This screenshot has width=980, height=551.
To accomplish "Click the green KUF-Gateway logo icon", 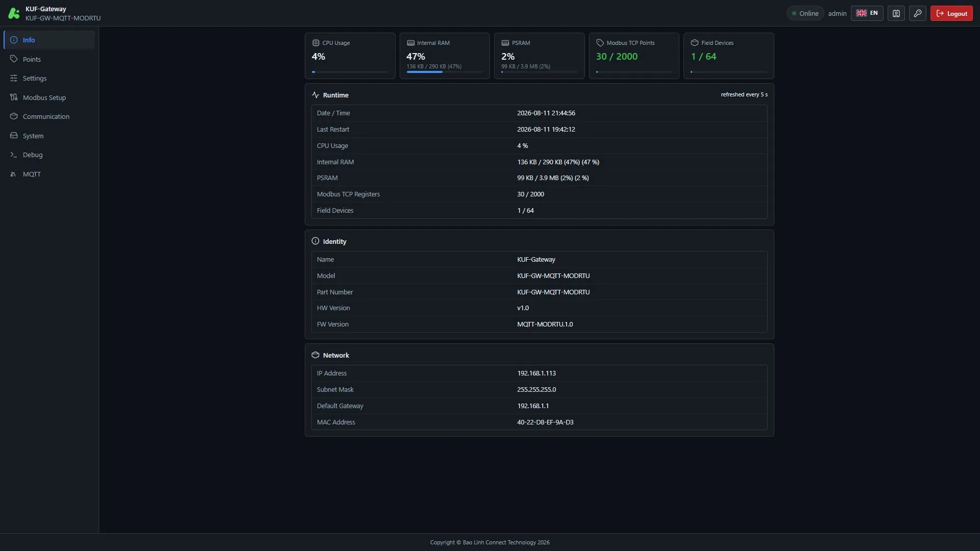I will point(14,13).
